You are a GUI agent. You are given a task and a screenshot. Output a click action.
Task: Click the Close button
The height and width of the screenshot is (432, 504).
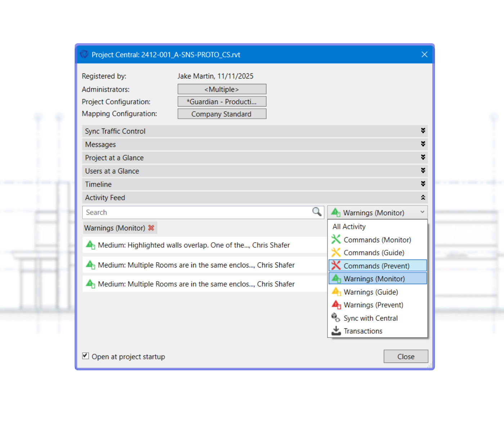tap(406, 356)
